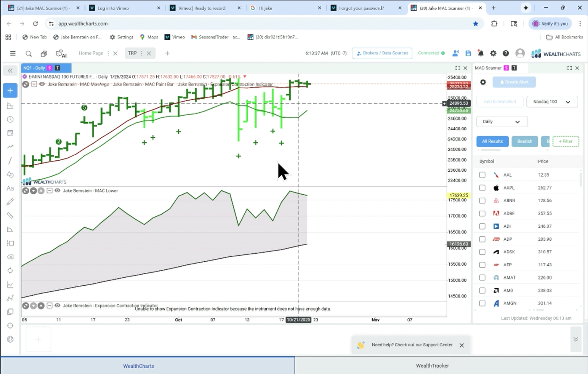Viewport: 588px width, 374px height.
Task: Check the ADP row checkbox
Action: click(482, 239)
